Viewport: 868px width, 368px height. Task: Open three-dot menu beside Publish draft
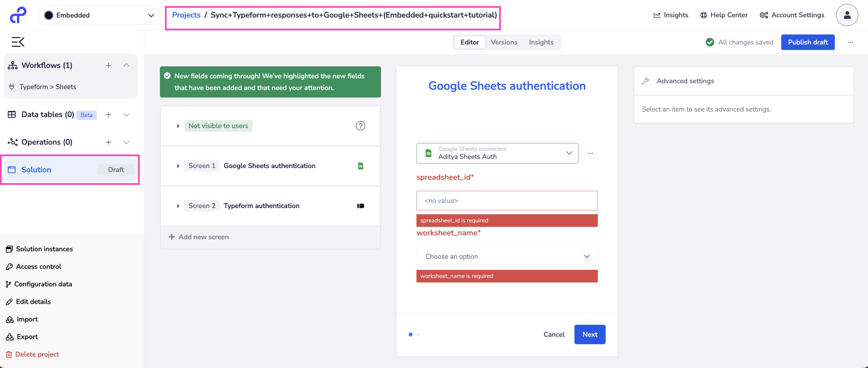pos(850,42)
